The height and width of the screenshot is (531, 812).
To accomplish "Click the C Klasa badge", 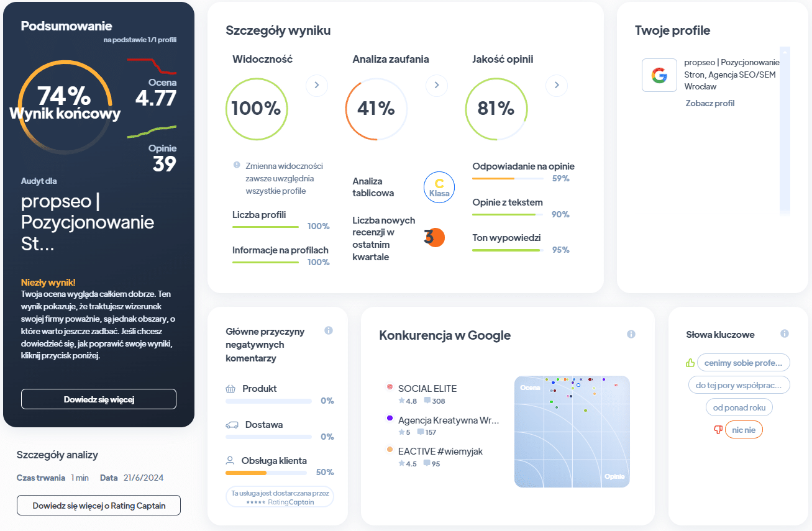I will 439,188.
